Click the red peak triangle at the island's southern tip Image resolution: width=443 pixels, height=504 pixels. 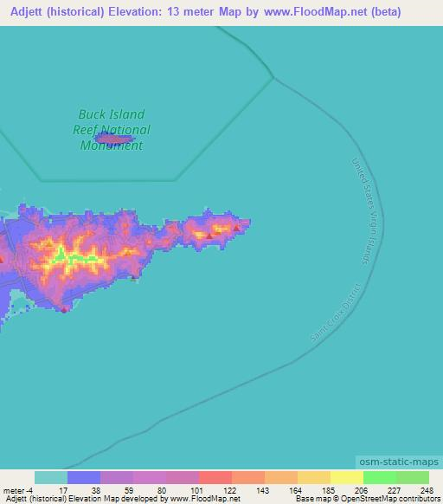tap(64, 310)
